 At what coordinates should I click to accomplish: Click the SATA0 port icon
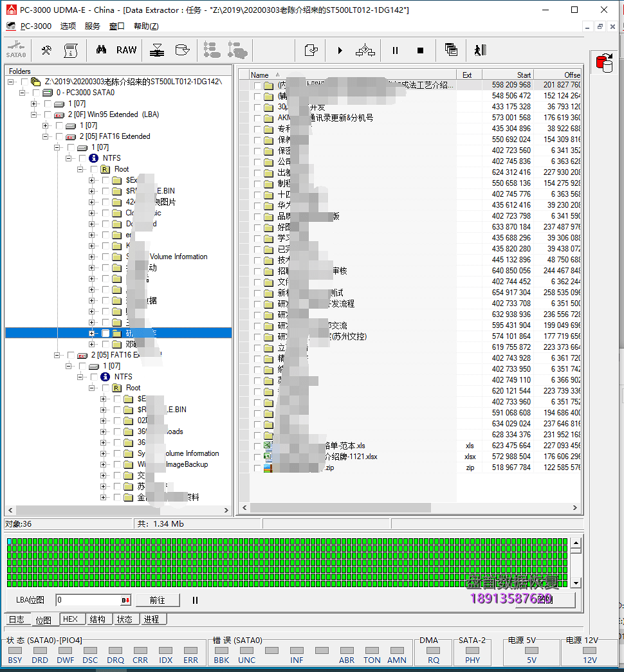(x=16, y=50)
